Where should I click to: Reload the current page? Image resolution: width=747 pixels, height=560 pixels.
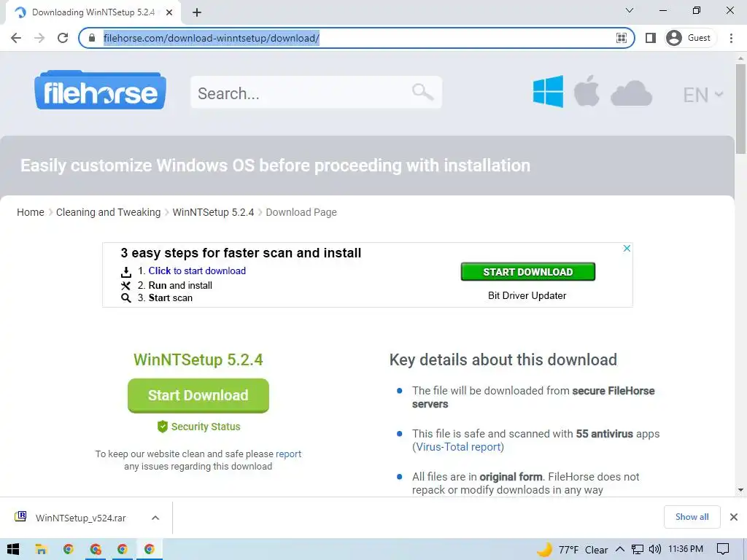pyautogui.click(x=63, y=38)
